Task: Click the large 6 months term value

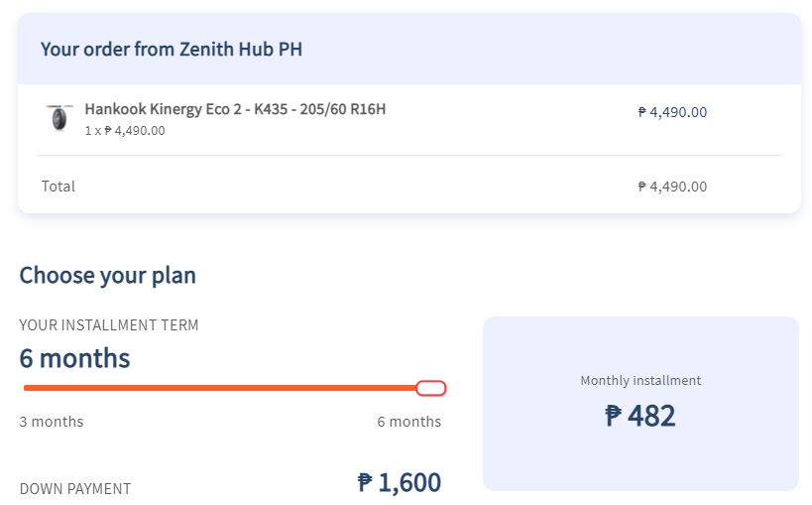Action: [74, 357]
